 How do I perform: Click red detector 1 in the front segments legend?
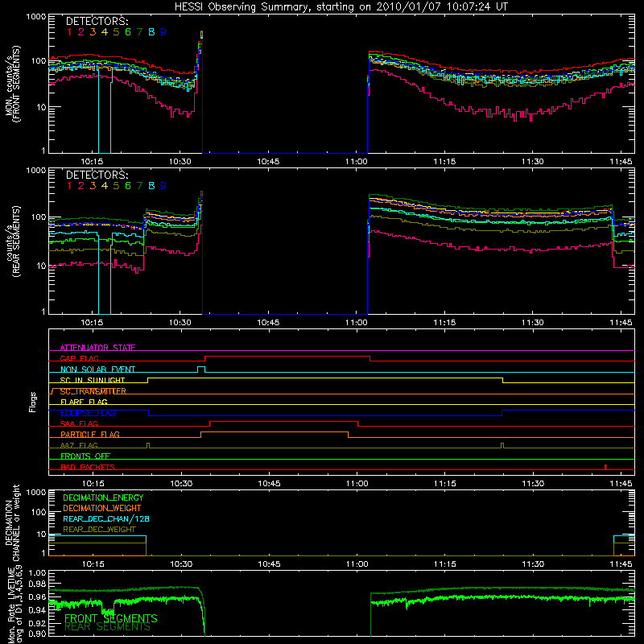point(69,32)
